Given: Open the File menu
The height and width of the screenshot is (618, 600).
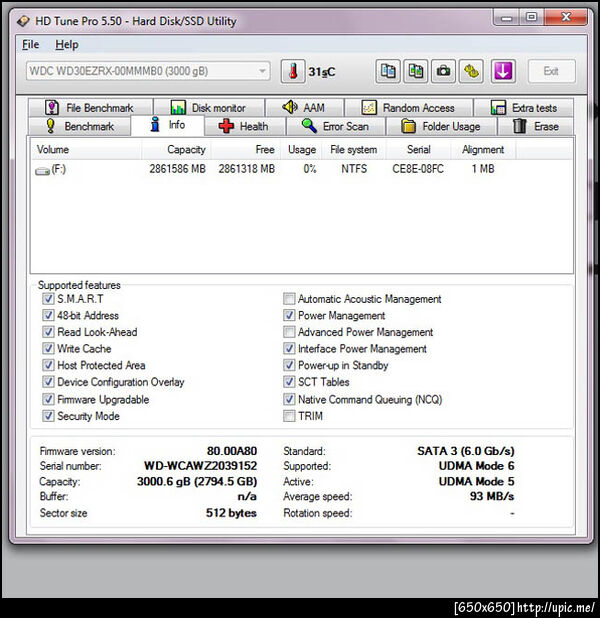Looking at the screenshot, I should (30, 45).
